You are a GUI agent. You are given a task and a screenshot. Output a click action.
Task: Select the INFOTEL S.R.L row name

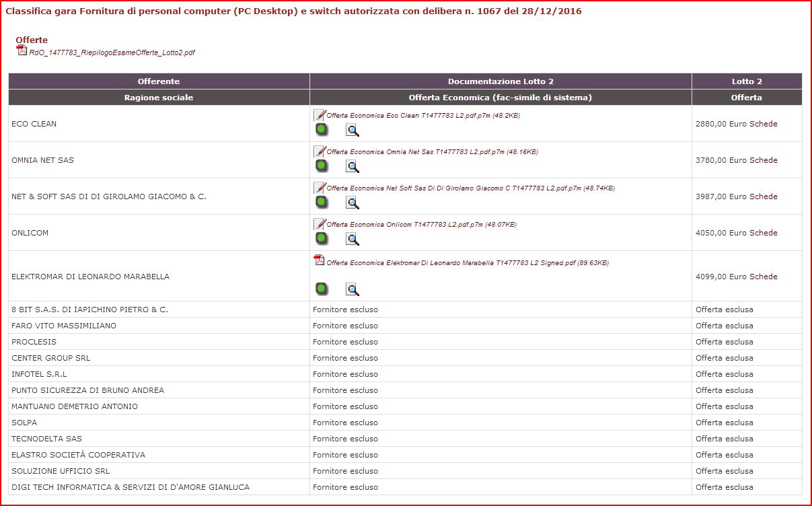[39, 374]
